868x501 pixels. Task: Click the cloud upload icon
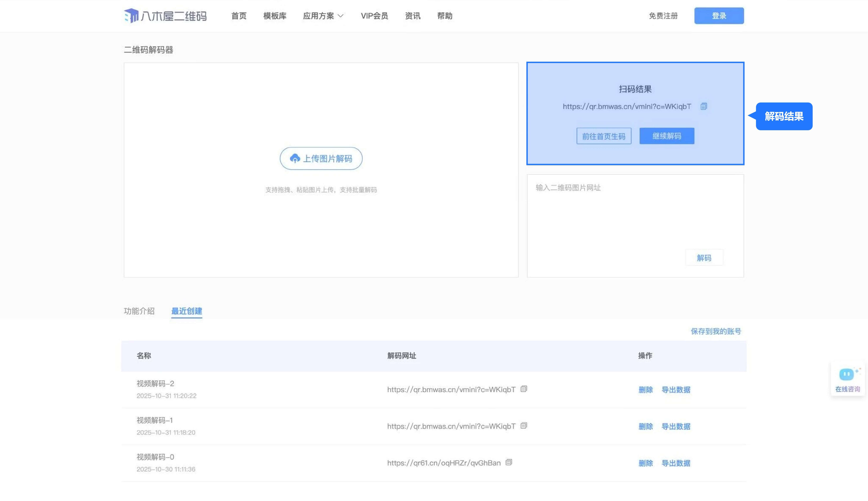[295, 158]
